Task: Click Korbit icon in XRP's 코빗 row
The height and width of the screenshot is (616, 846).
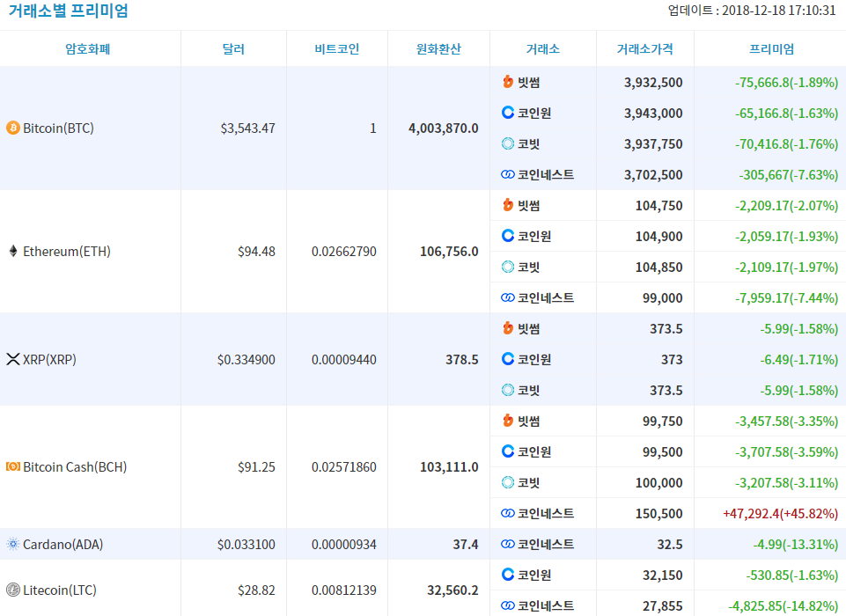Action: [508, 390]
